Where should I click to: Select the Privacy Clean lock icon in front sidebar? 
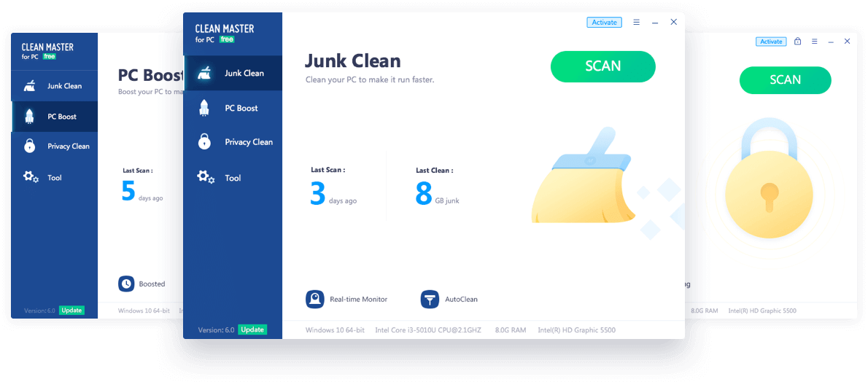204,141
